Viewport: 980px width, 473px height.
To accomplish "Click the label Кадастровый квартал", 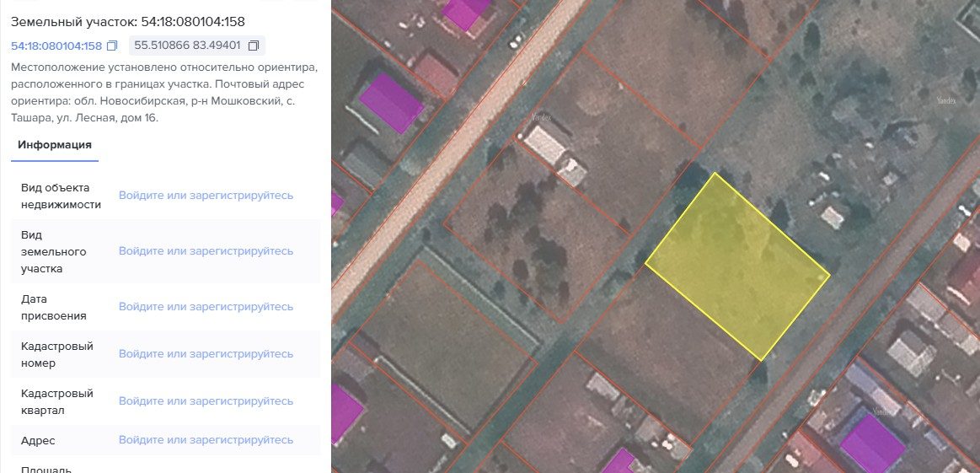I will pos(56,401).
